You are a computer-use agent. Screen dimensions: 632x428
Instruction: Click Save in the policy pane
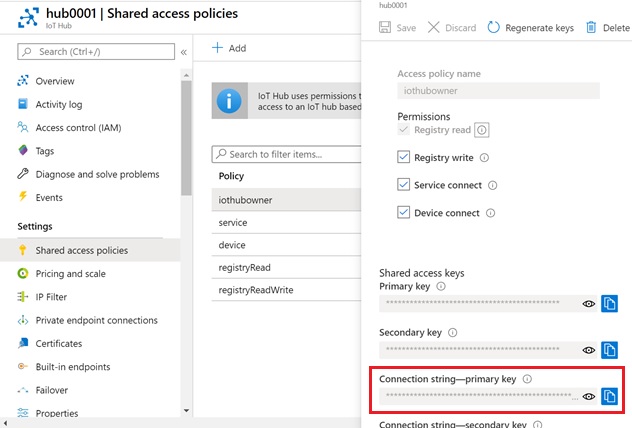point(397,27)
